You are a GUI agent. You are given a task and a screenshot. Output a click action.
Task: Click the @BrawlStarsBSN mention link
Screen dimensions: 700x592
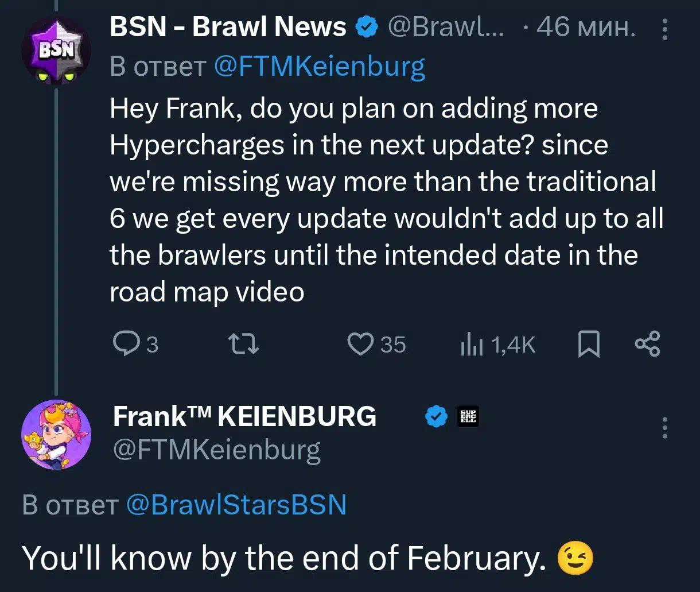coord(236,505)
